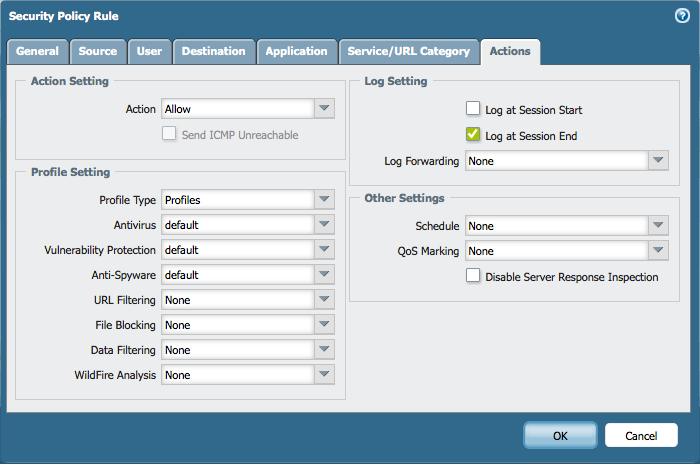Open the Action dropdown arrow
Image resolution: width=700 pixels, height=464 pixels.
[x=324, y=109]
